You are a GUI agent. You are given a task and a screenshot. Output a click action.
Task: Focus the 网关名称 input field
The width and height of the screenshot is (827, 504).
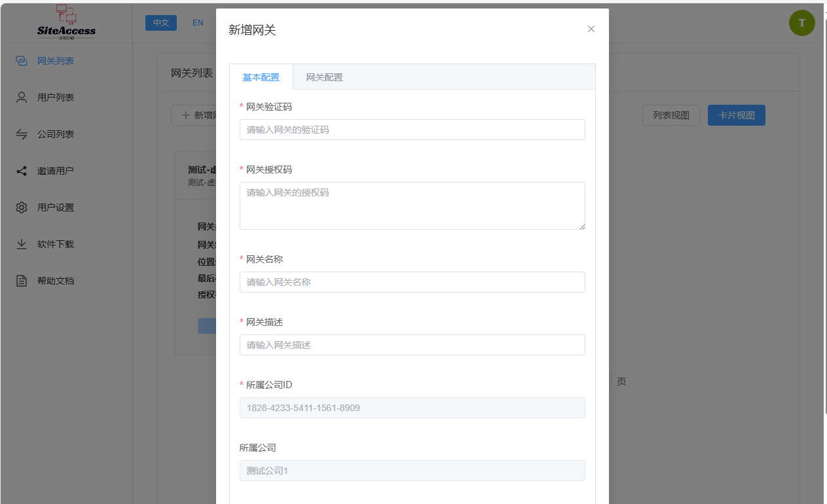(x=412, y=282)
